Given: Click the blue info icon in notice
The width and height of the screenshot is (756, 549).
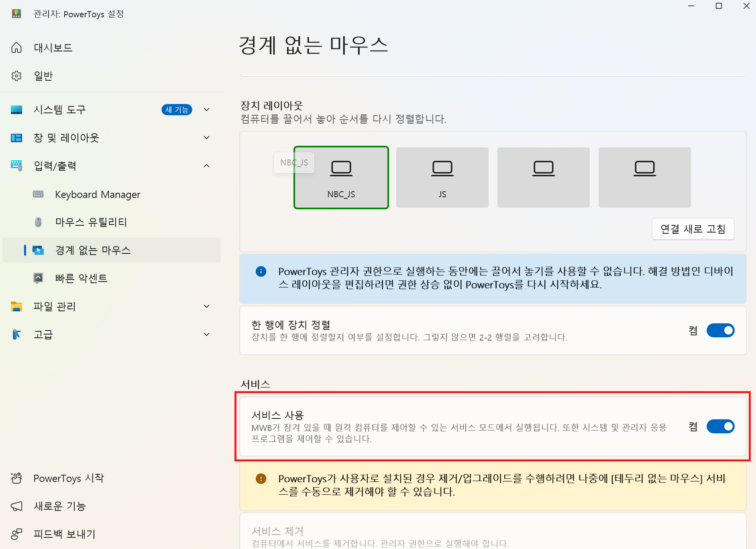Looking at the screenshot, I should coord(261,271).
